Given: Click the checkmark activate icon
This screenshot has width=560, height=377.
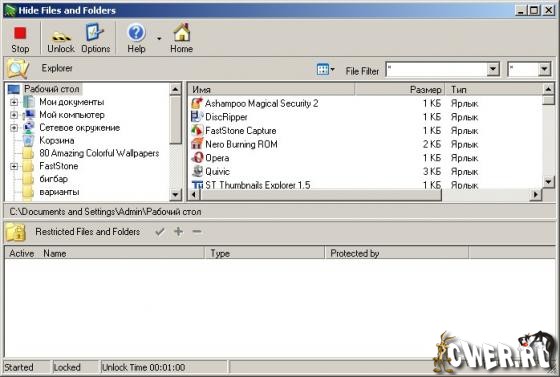Looking at the screenshot, I should (160, 232).
